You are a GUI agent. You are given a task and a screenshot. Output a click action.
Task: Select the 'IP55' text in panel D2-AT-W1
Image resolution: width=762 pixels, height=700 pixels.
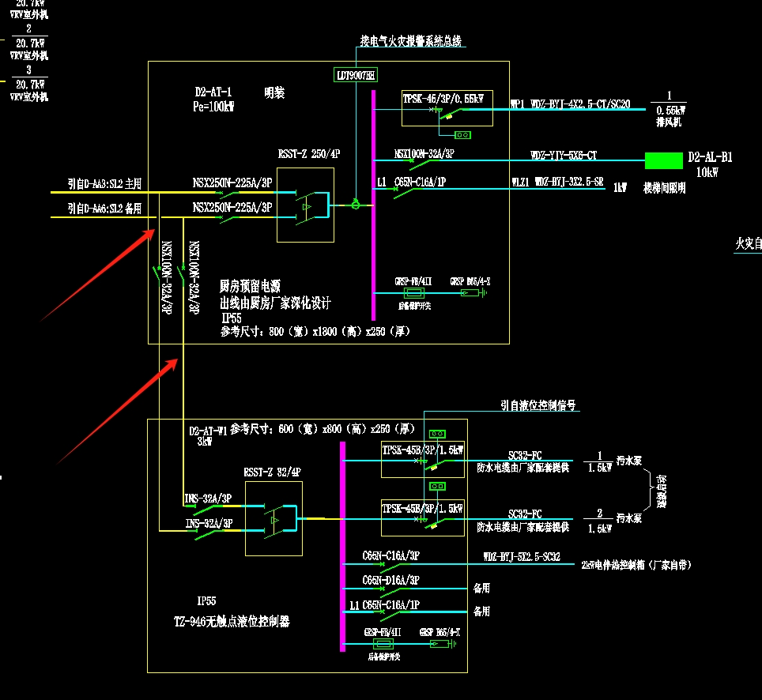tap(206, 601)
